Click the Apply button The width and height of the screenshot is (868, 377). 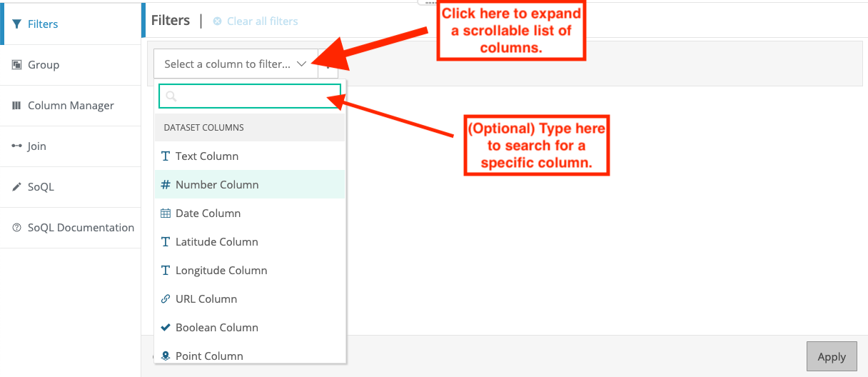(x=832, y=357)
